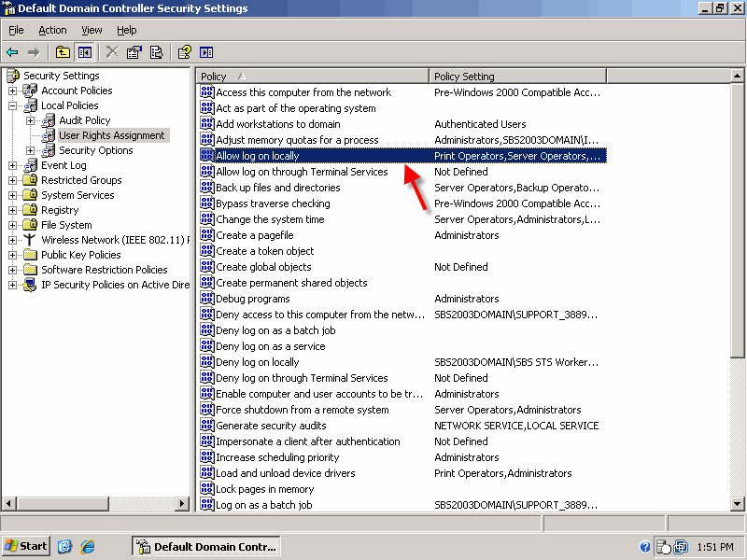Sort by the Policy column header

point(312,77)
